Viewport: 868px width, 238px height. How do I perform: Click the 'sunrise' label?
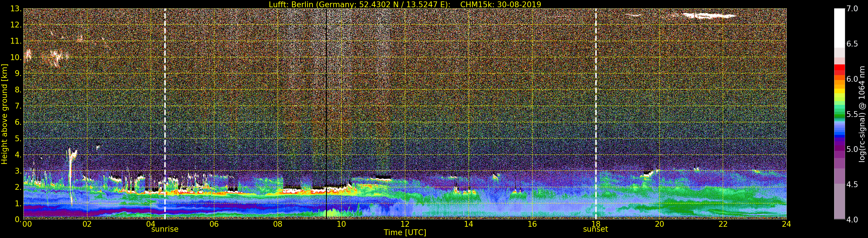pos(165,229)
